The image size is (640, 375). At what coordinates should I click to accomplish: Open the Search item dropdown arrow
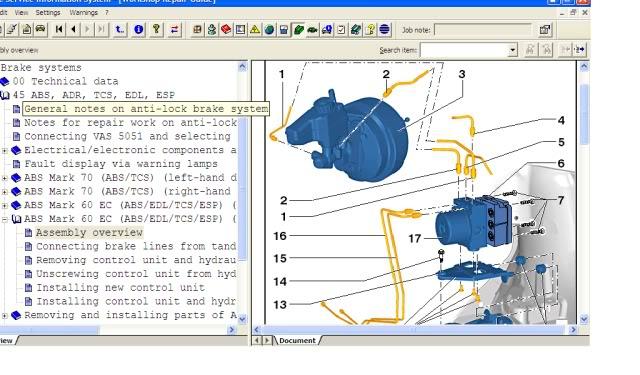click(512, 50)
